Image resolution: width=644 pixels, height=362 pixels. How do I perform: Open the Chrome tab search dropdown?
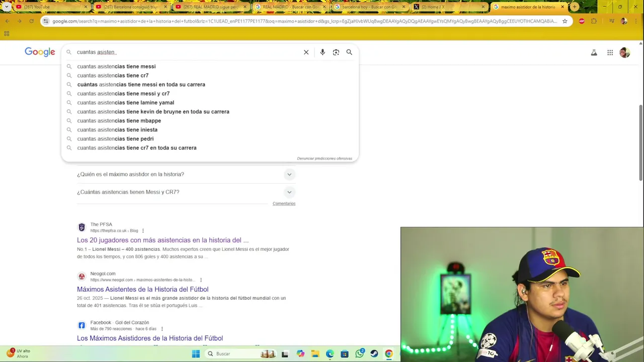(7, 7)
